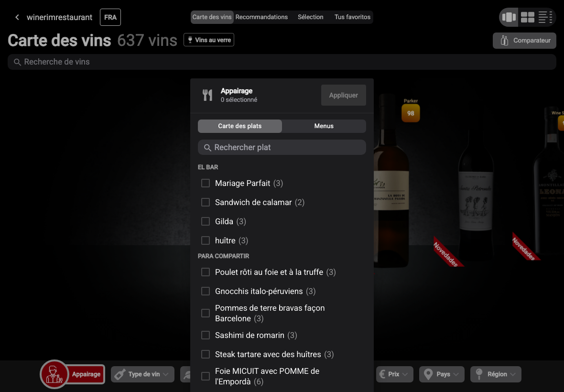Open the Tus favoritos tab
The image size is (564, 392).
[353, 17]
